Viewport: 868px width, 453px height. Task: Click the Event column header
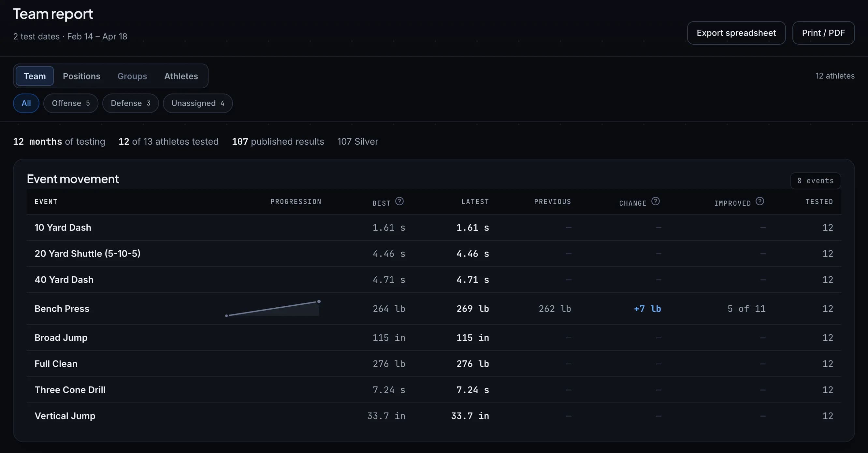click(46, 201)
